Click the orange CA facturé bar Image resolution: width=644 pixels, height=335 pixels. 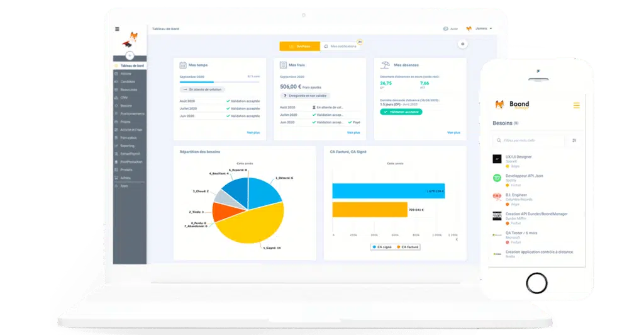pos(370,210)
